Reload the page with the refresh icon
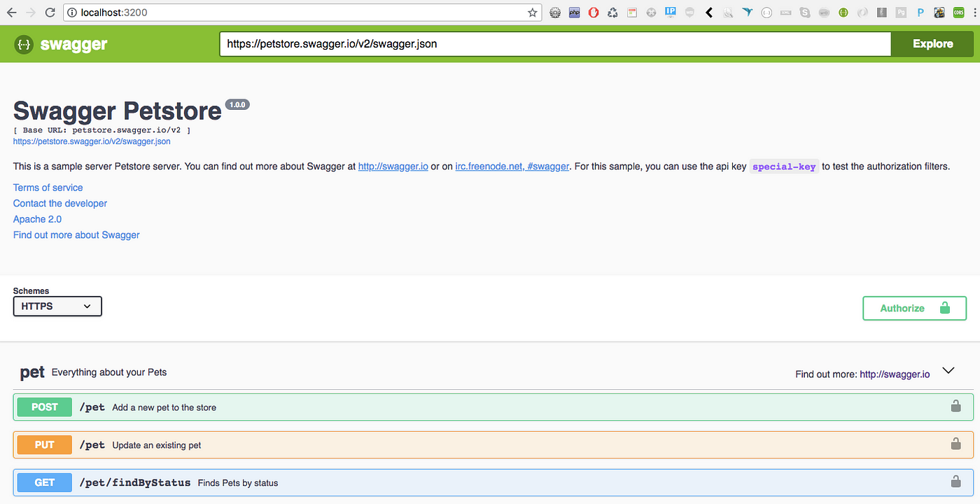 point(50,13)
